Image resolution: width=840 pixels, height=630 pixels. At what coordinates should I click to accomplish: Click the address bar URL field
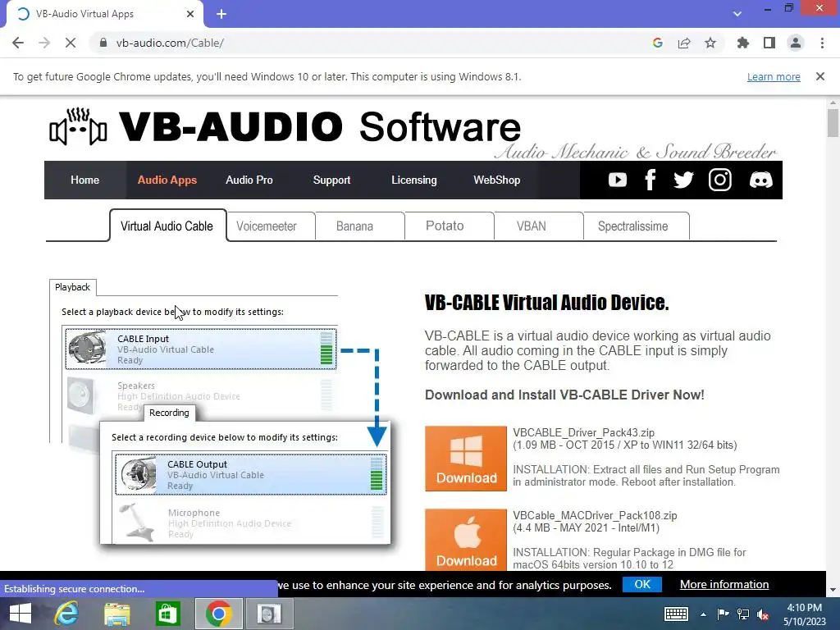click(370, 43)
